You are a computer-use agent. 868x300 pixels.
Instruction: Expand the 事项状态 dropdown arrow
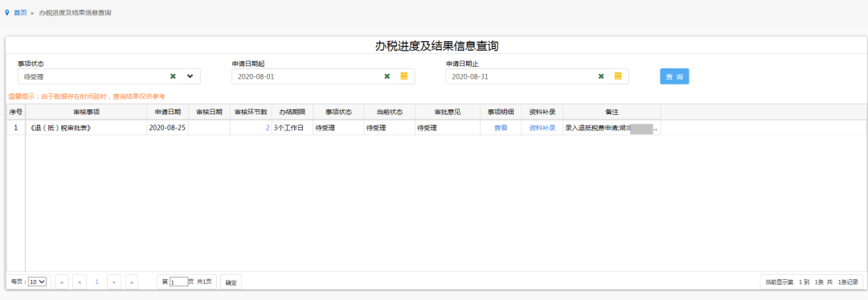click(x=190, y=76)
